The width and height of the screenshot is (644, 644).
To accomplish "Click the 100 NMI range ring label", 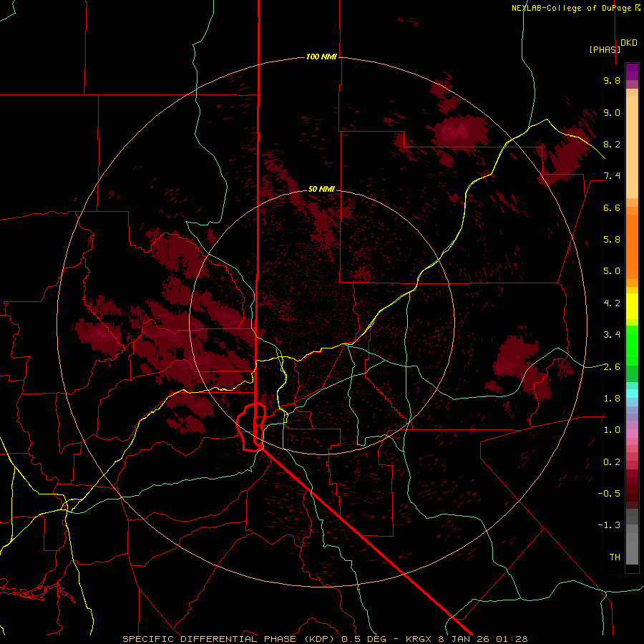I will point(321,57).
